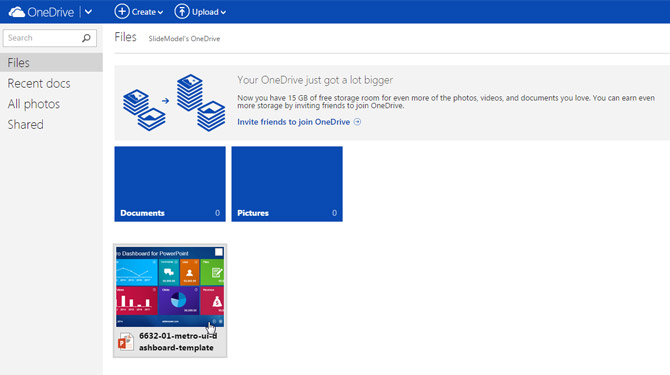This screenshot has height=375, width=670.
Task: Open the Shared section
Action: coord(26,124)
